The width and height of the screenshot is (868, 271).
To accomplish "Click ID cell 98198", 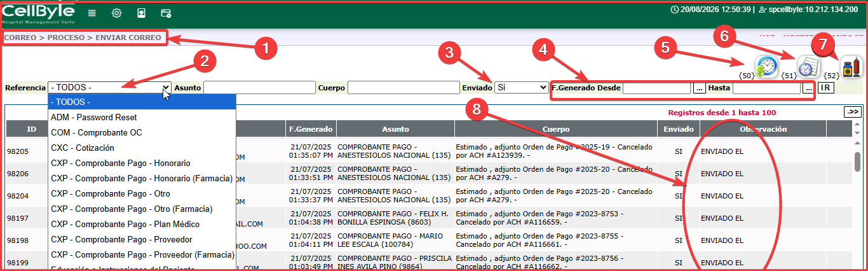I will pyautogui.click(x=18, y=240).
